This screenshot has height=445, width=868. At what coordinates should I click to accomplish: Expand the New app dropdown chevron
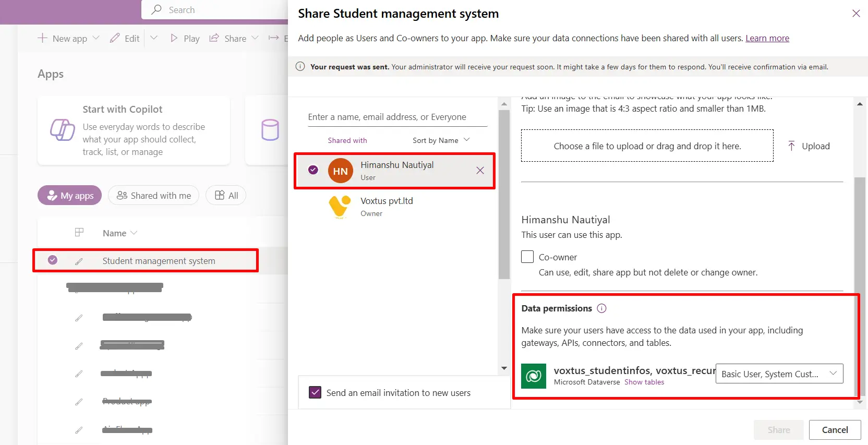click(96, 38)
